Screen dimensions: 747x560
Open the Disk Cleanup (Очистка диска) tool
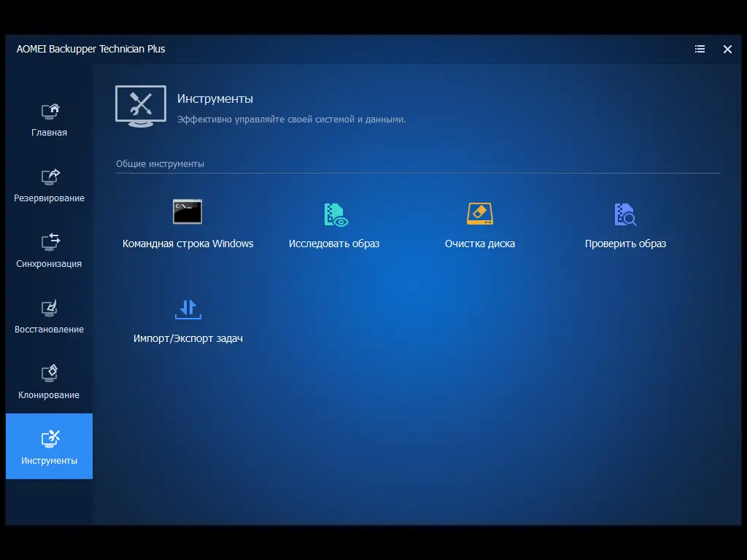pyautogui.click(x=479, y=212)
